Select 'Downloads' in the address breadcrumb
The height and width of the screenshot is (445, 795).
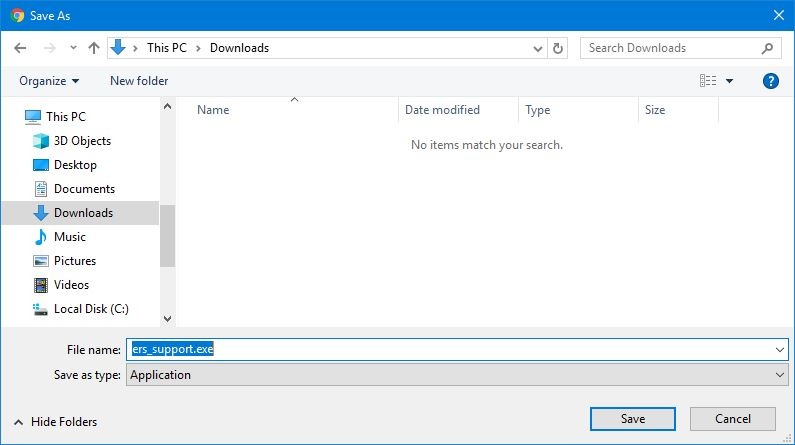pos(239,48)
